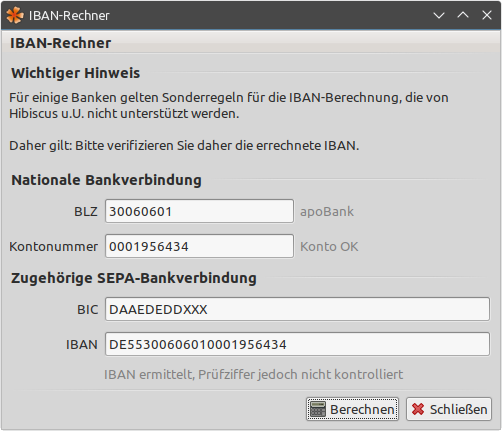Click the calculator icon on Berechnen button
The image size is (502, 431).
(x=318, y=409)
